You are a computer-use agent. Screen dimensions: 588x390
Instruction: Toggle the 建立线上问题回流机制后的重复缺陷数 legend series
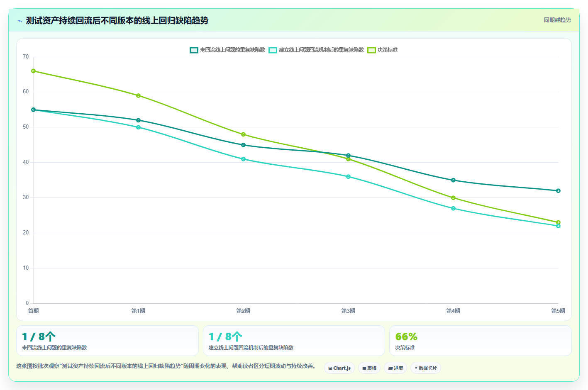click(x=316, y=50)
